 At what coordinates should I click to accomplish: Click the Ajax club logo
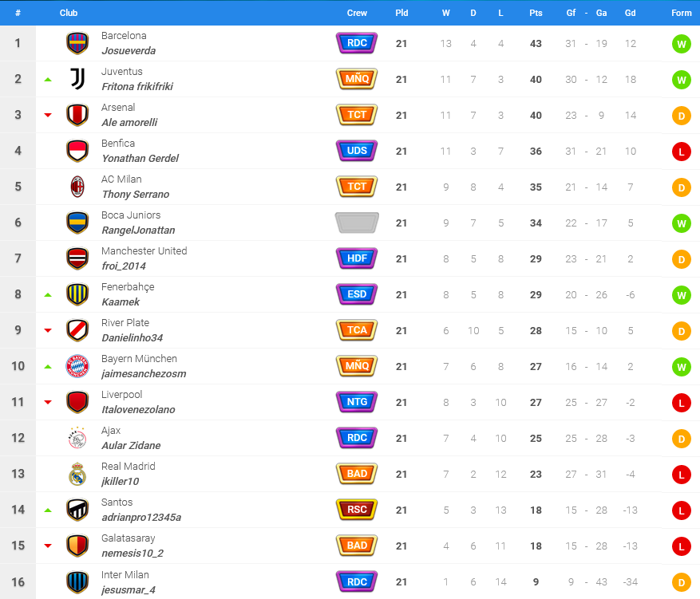tap(77, 438)
